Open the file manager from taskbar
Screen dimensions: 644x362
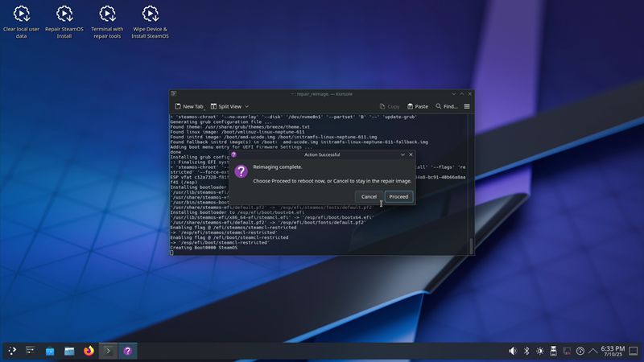point(69,351)
